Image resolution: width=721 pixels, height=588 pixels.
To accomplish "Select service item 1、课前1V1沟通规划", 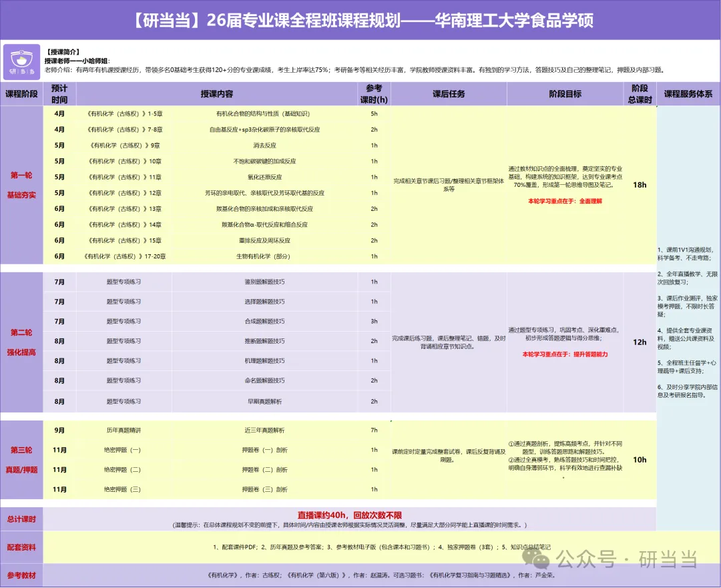I will pyautogui.click(x=686, y=254).
